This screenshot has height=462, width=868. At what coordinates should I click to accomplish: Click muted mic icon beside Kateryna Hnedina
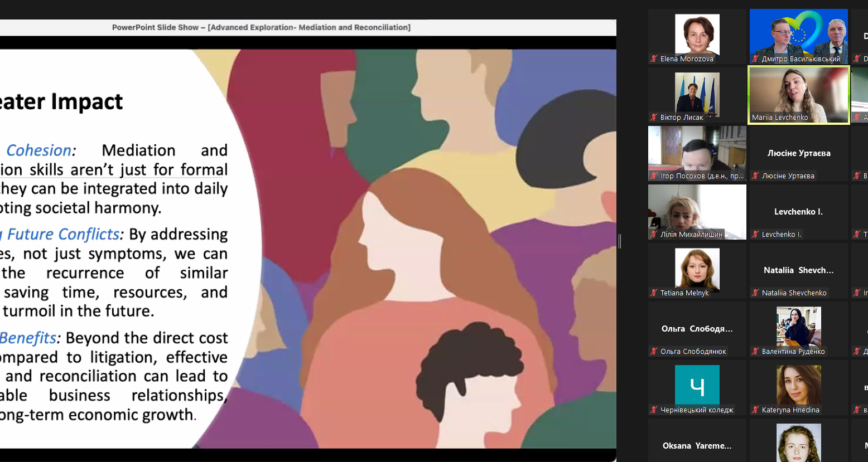pyautogui.click(x=755, y=410)
